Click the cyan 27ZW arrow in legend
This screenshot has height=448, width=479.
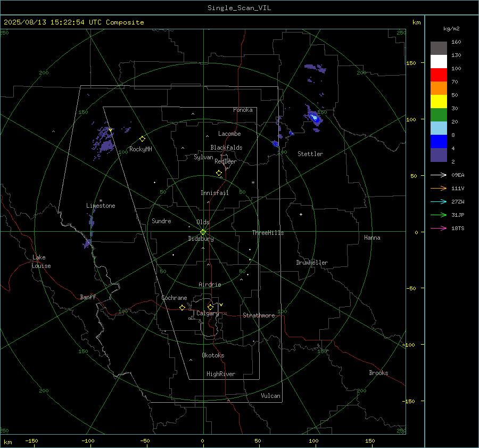coord(439,201)
